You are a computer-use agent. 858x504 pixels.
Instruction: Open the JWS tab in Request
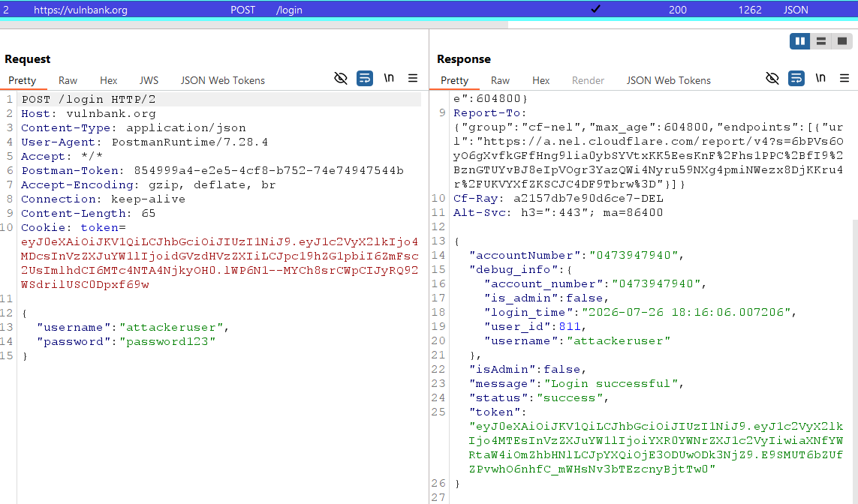point(149,80)
